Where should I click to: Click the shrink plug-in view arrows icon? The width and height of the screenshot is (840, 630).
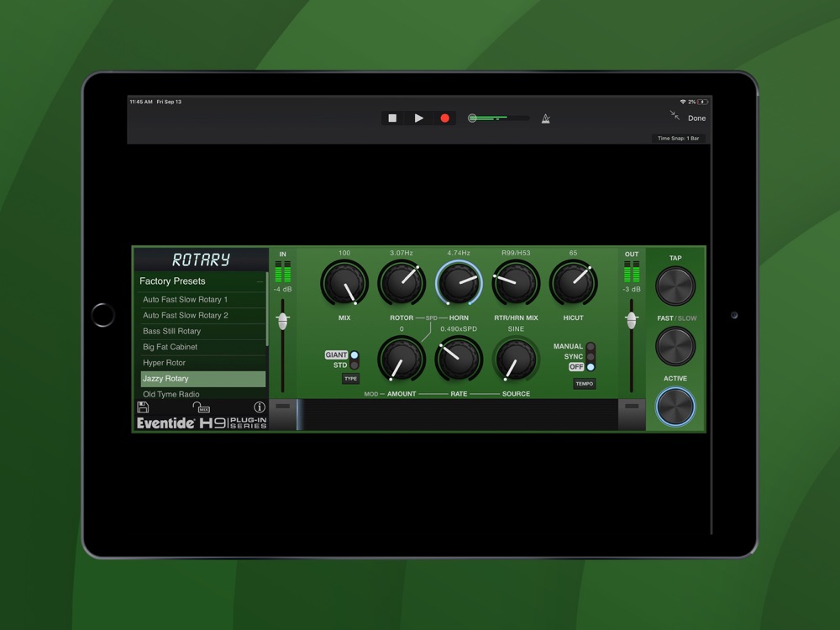[x=674, y=117]
